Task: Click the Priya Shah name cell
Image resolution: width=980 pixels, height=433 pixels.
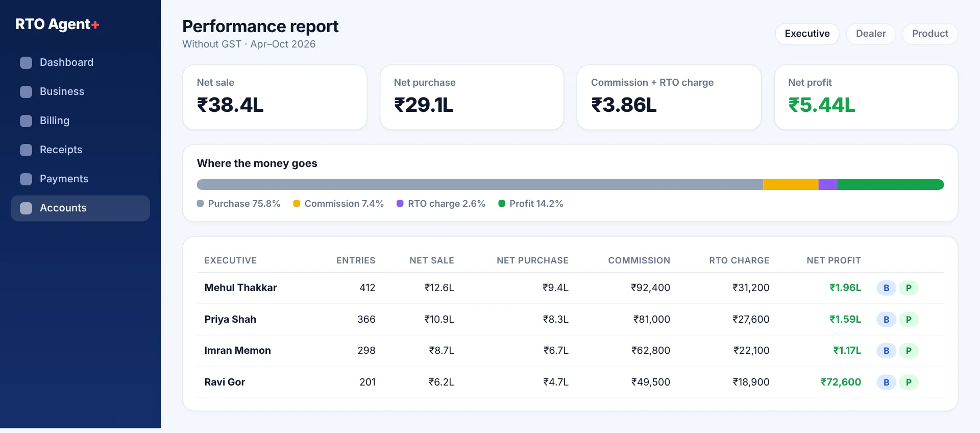Action: point(230,319)
